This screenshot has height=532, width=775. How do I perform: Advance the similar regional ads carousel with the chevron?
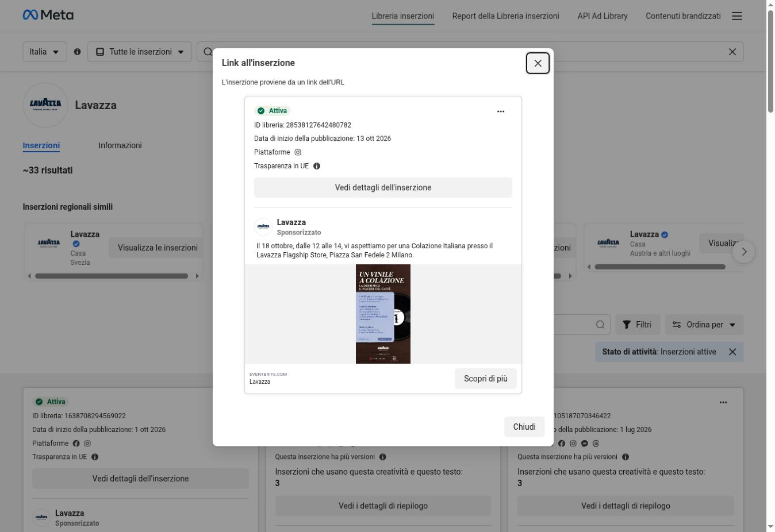click(744, 252)
